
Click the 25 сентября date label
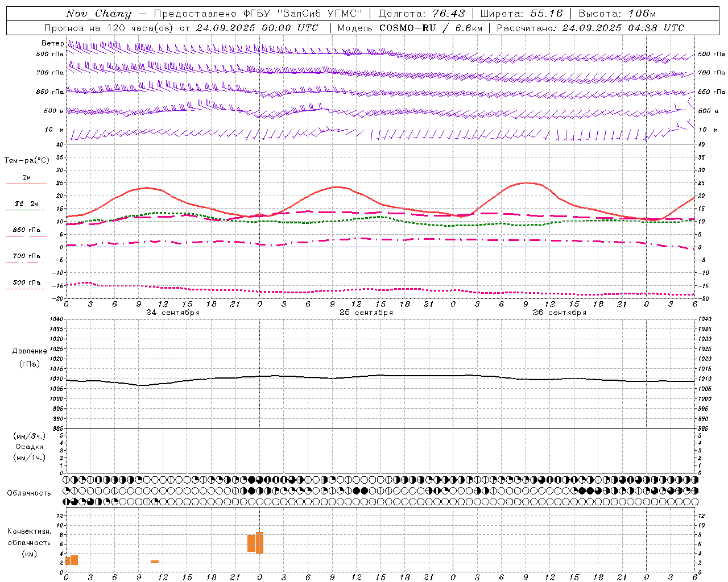(x=366, y=313)
